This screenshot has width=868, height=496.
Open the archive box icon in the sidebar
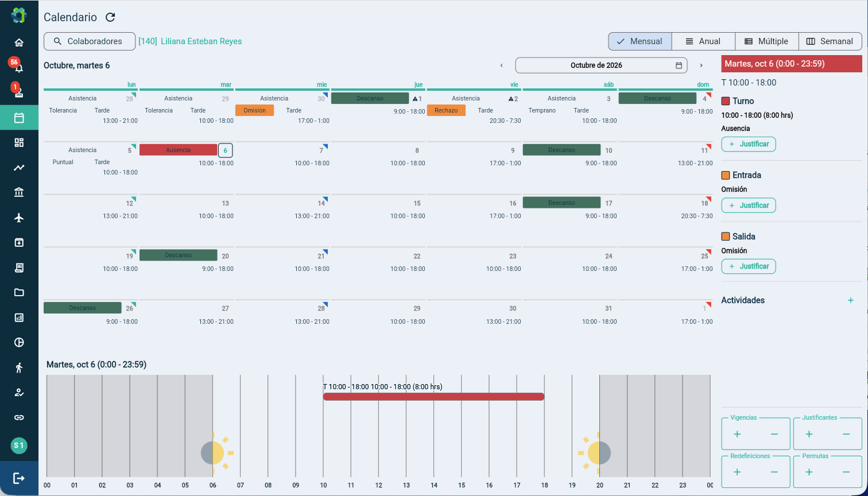pyautogui.click(x=19, y=242)
